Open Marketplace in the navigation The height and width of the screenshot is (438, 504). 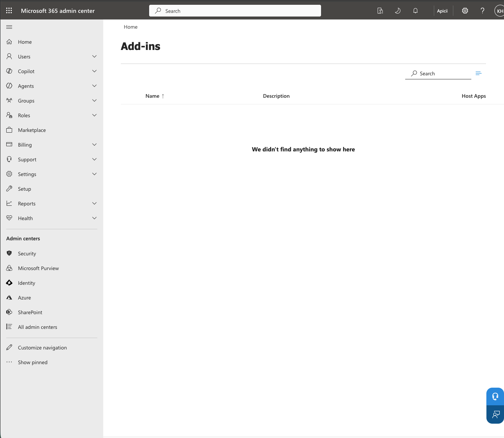click(51, 130)
